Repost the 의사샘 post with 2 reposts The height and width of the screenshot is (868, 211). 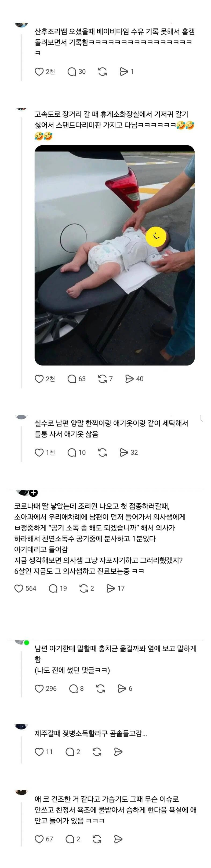pyautogui.click(x=86, y=588)
